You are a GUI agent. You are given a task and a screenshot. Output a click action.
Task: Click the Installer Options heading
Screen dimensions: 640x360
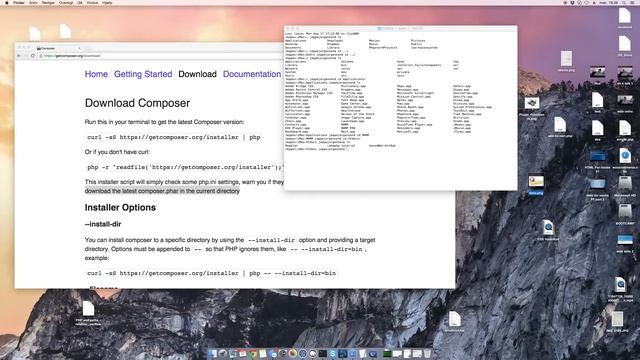click(120, 208)
